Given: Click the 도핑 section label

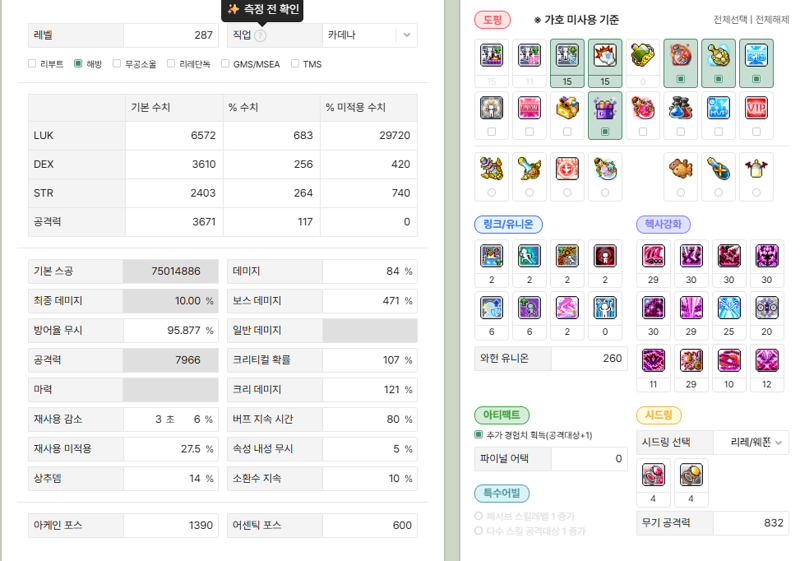Looking at the screenshot, I should (x=492, y=20).
